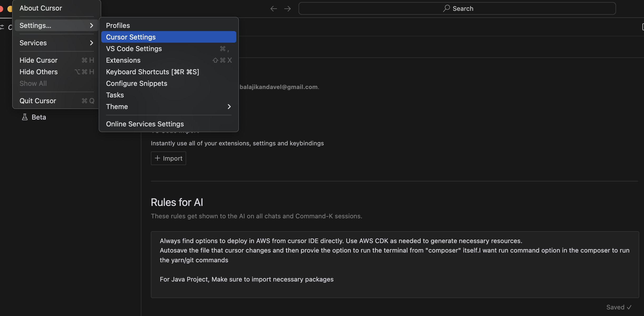644x316 pixels.
Task: Choose Configure Snippets
Action: coord(169,83)
